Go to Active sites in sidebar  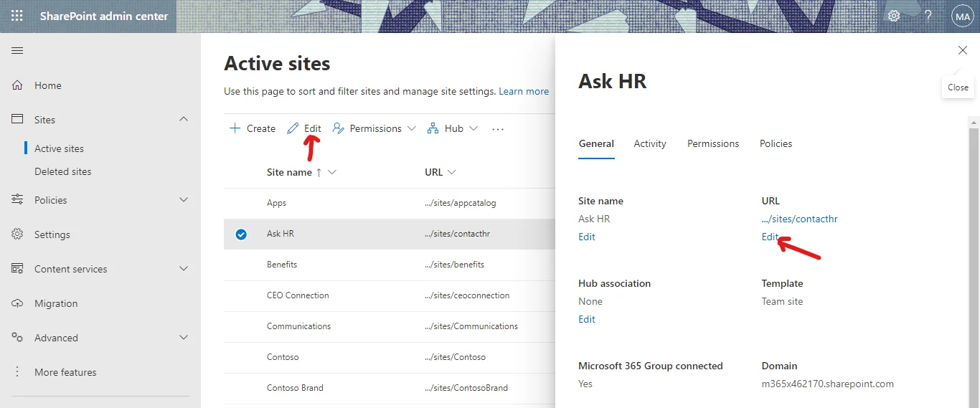(x=59, y=148)
